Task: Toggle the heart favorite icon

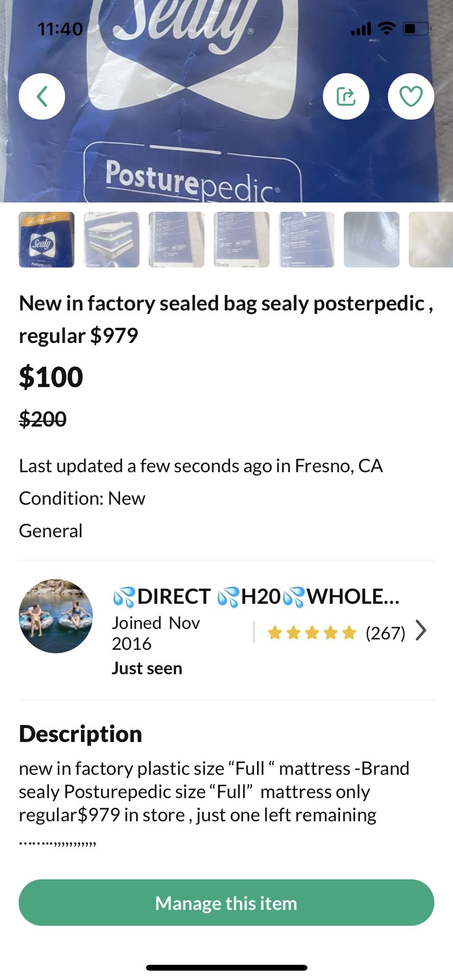Action: pyautogui.click(x=411, y=96)
